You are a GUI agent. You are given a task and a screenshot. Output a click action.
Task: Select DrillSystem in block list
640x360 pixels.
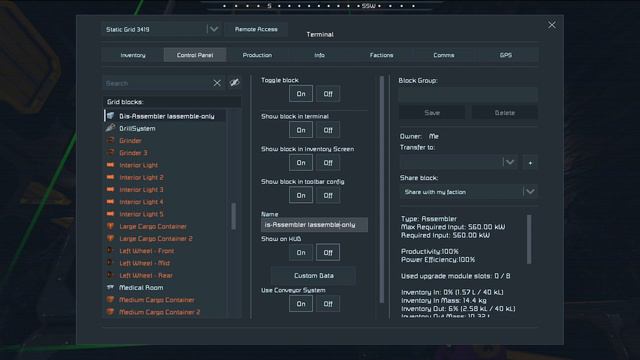point(165,128)
